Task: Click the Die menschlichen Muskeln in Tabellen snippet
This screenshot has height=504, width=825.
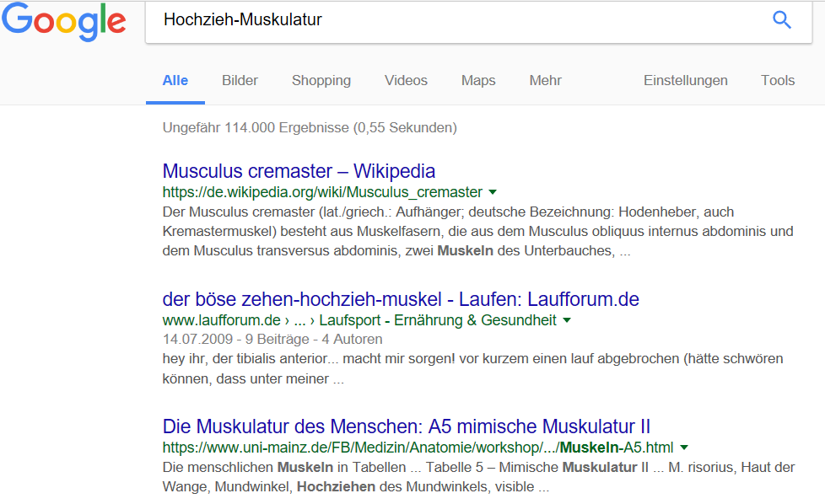Action: [x=478, y=477]
